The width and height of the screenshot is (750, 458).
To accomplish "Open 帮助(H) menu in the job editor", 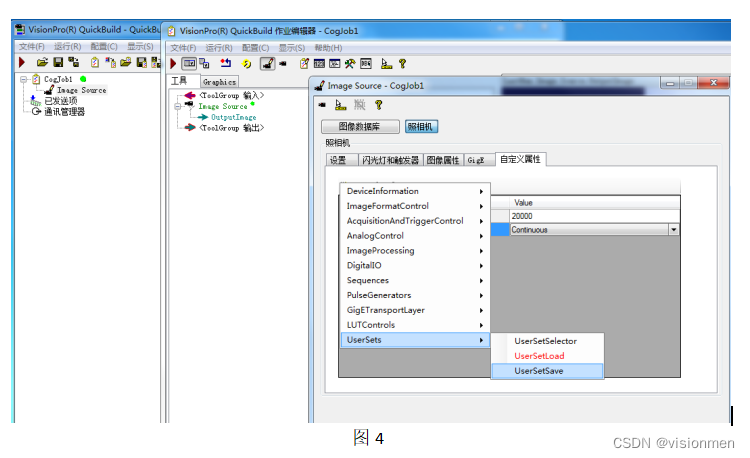I will (x=328, y=48).
